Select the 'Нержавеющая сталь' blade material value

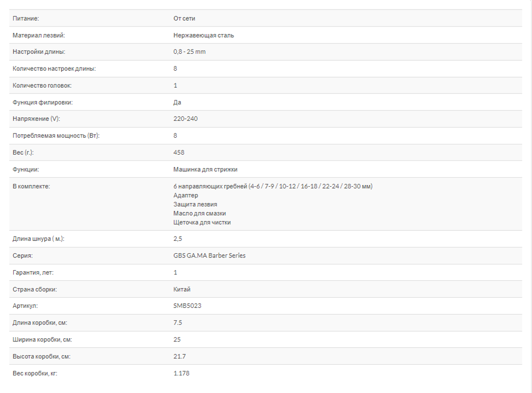point(203,36)
